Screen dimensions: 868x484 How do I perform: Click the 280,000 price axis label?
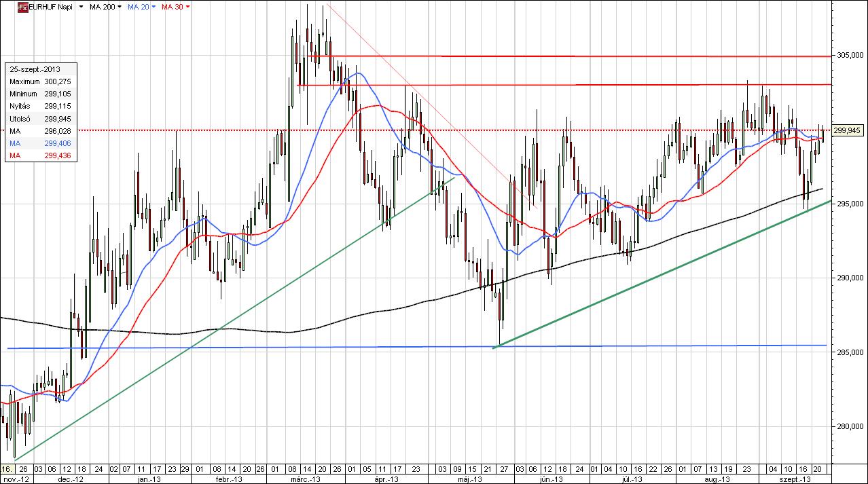coord(849,426)
